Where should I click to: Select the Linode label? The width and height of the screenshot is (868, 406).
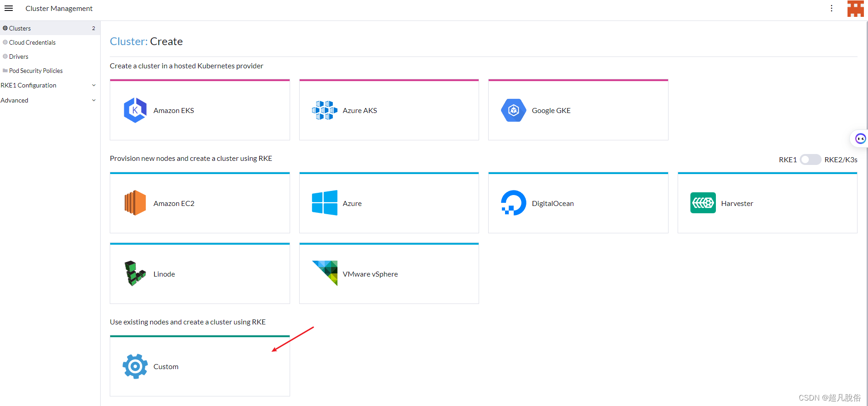click(x=164, y=274)
